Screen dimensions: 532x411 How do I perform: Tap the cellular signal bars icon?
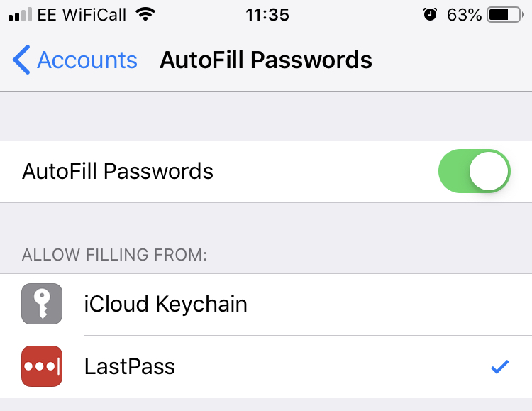[x=20, y=15]
